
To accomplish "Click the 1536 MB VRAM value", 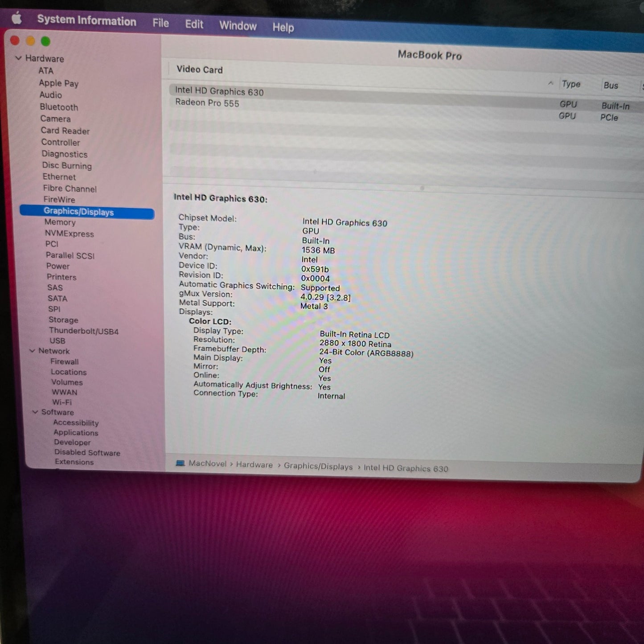I will point(318,250).
